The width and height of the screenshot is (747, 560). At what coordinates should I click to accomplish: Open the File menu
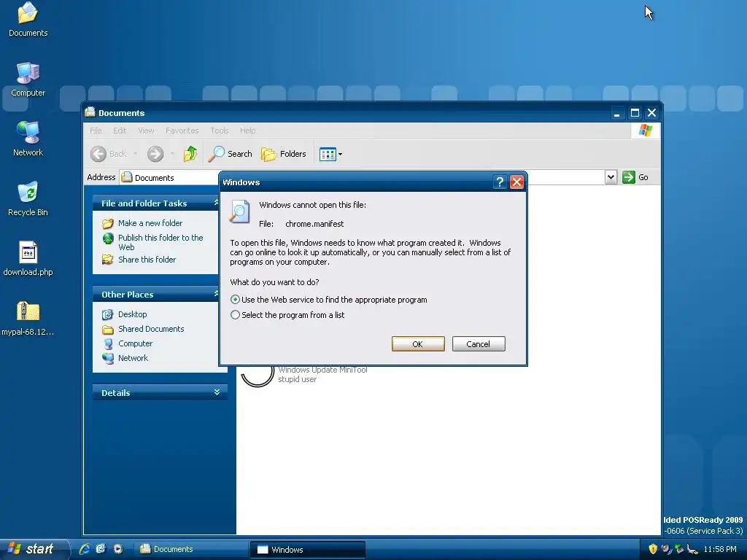coord(96,131)
